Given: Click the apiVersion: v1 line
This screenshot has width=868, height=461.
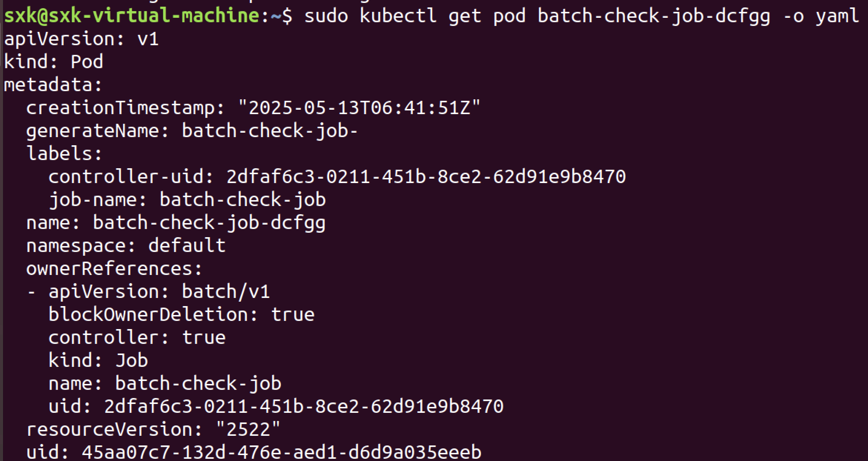Looking at the screenshot, I should (81, 39).
